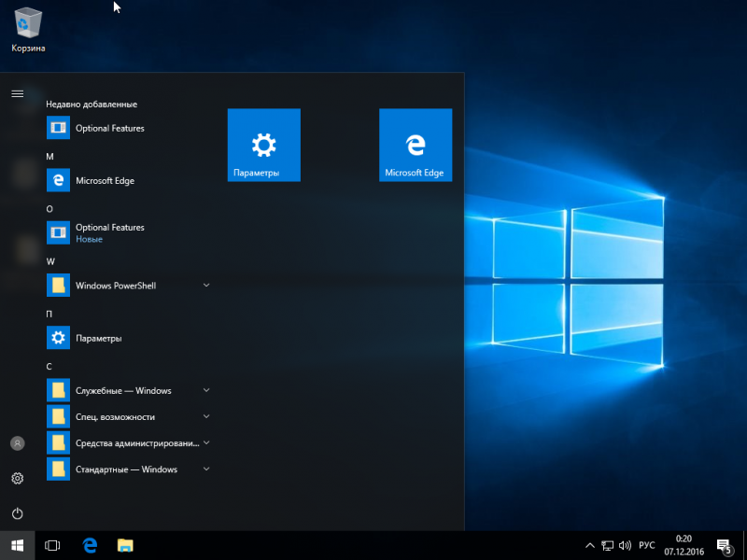This screenshot has width=747, height=560.
Task: Click the Параметры tile
Action: (264, 145)
